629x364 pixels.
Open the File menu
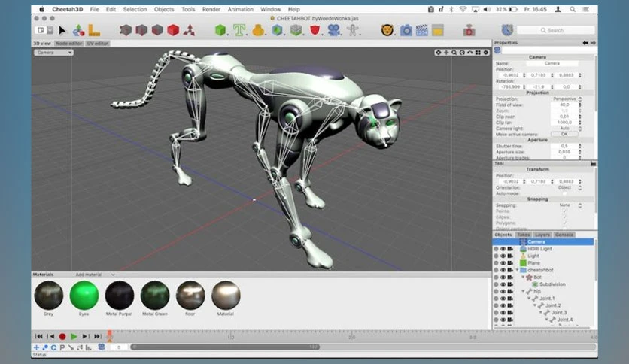[x=94, y=9]
